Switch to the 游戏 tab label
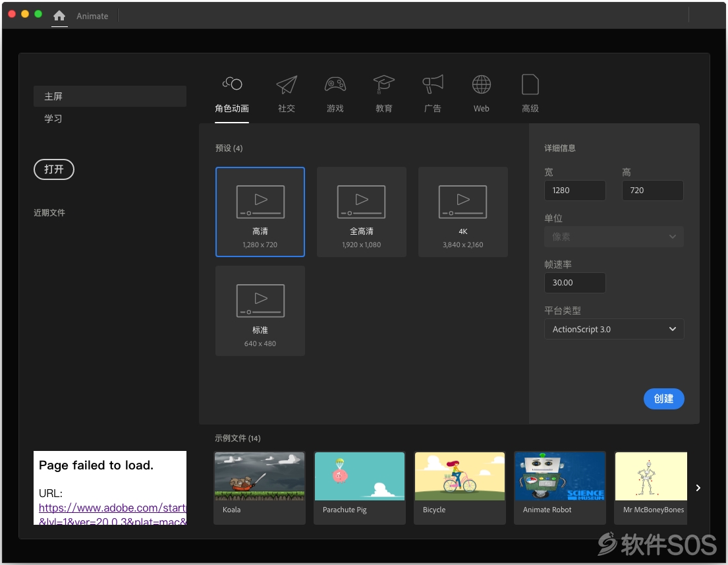Image resolution: width=728 pixels, height=565 pixels. (335, 108)
